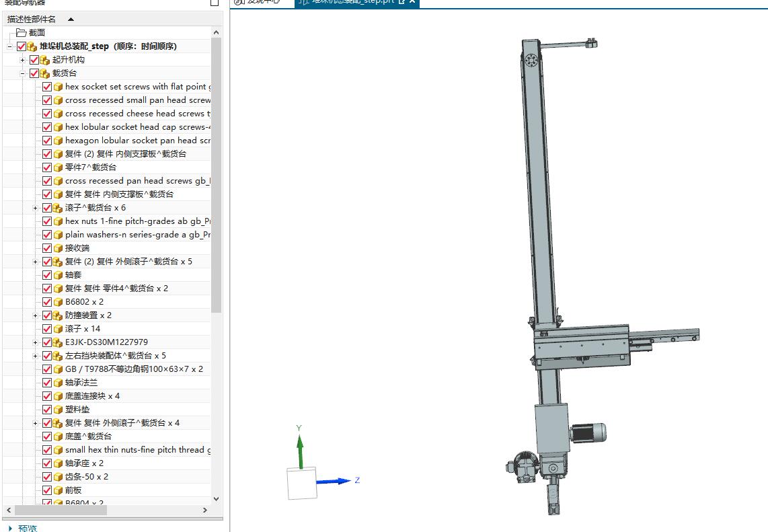Click part icon next to 轴套
The height and width of the screenshot is (532, 768).
(x=58, y=275)
